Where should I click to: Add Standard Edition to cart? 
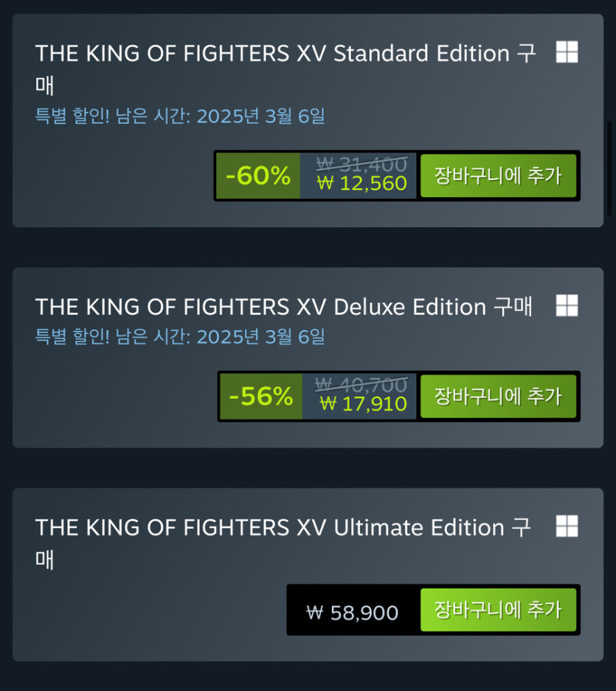[x=498, y=176]
